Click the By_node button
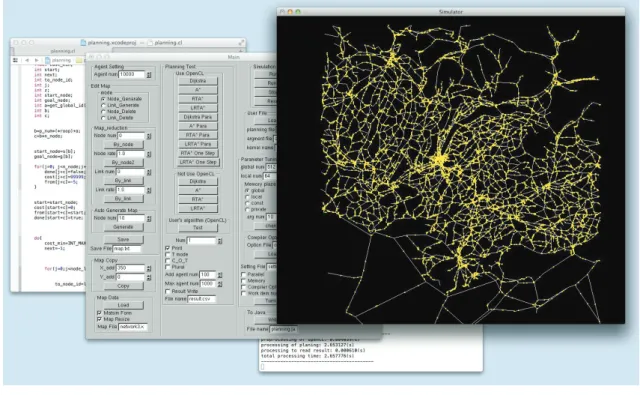The width and height of the screenshot is (640, 395). point(123,144)
